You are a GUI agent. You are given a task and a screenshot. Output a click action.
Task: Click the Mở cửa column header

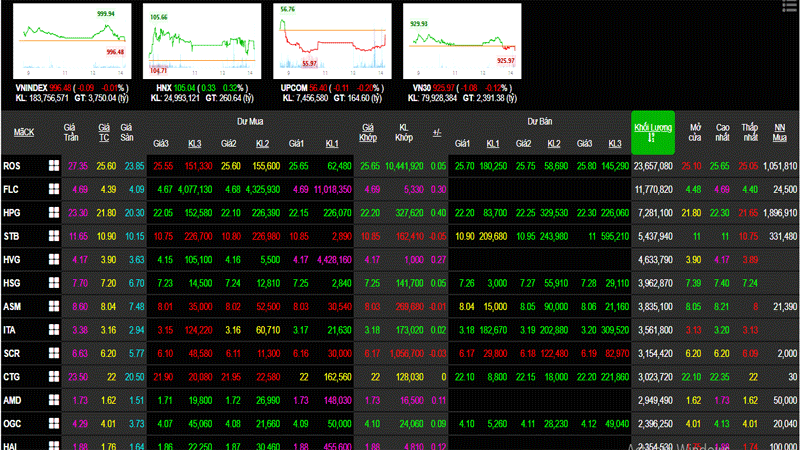point(695,133)
